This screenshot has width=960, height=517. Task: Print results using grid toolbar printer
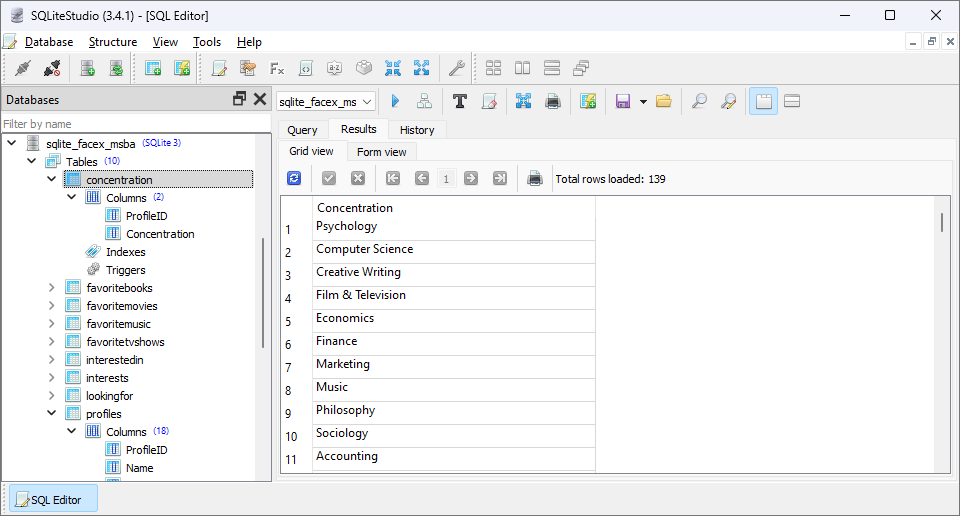click(x=534, y=178)
